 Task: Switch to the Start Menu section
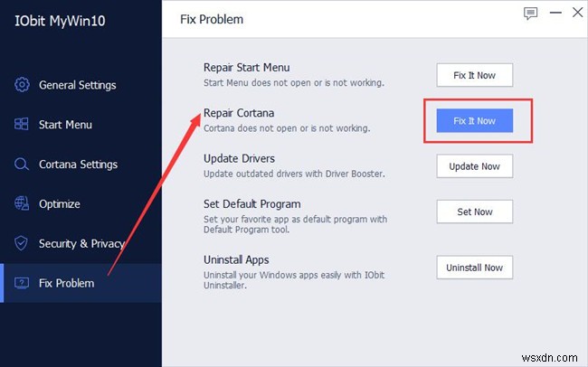65,125
